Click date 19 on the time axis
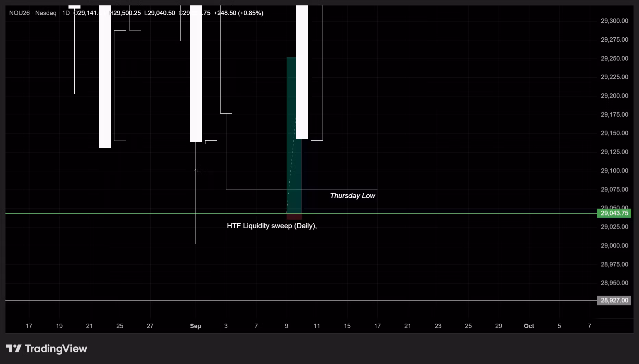 pyautogui.click(x=59, y=326)
